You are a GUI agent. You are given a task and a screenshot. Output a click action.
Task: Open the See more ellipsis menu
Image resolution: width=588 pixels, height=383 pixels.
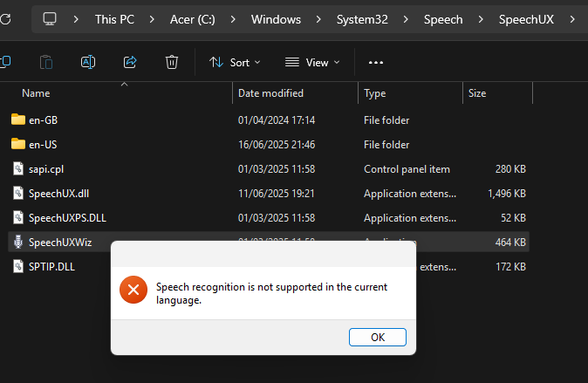376,62
